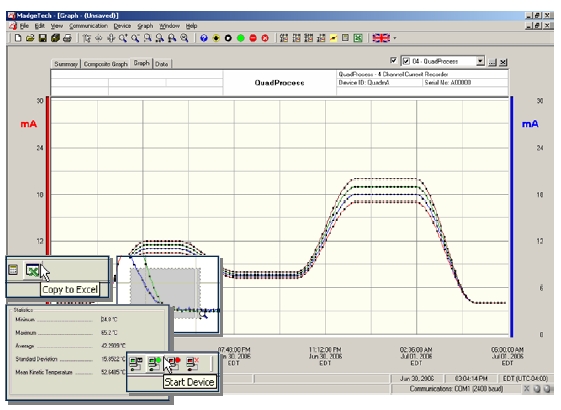Click EDT (UTC-04:00) in status bar
561x410 pixels.
coord(525,379)
